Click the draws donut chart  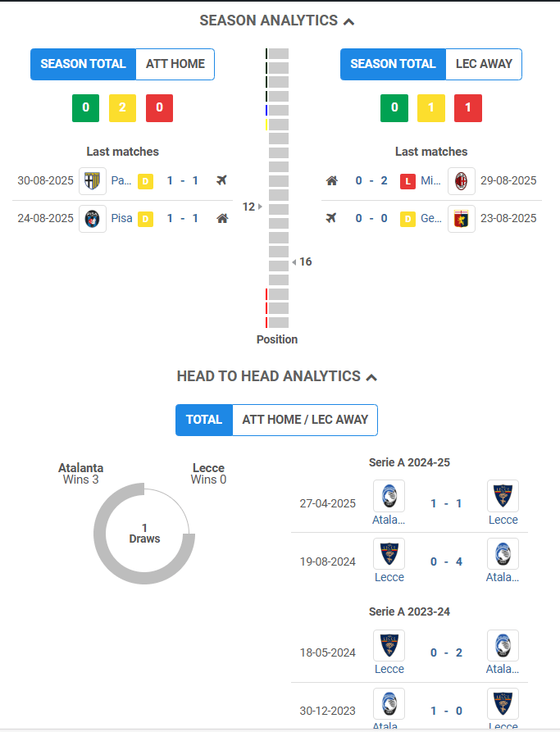point(144,534)
